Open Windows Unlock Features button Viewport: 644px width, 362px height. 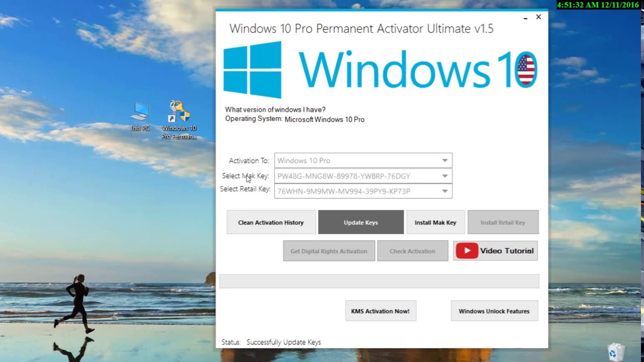tap(494, 311)
